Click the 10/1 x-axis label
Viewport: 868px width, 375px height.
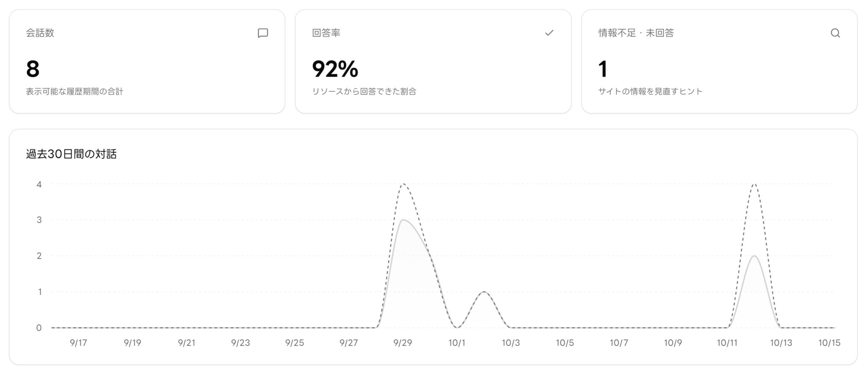coord(457,343)
